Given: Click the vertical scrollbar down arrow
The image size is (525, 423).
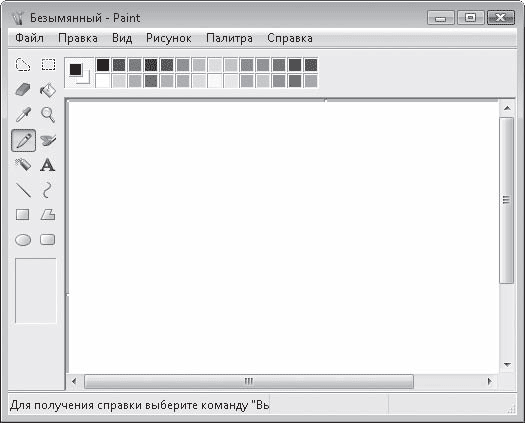Looking at the screenshot, I should point(507,364).
